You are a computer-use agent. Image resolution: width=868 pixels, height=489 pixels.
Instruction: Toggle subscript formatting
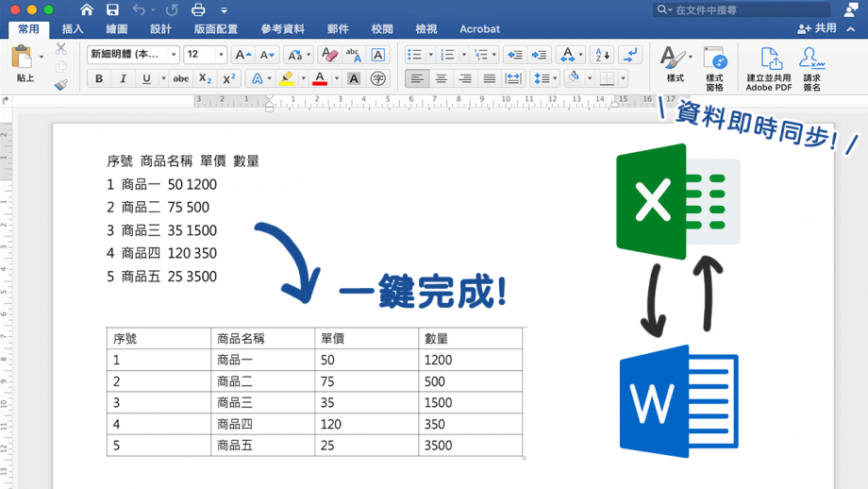[x=205, y=78]
